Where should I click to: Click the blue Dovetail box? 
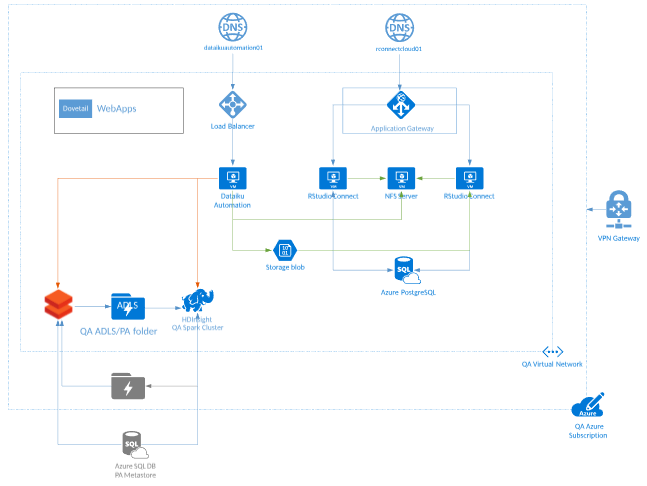pos(75,108)
